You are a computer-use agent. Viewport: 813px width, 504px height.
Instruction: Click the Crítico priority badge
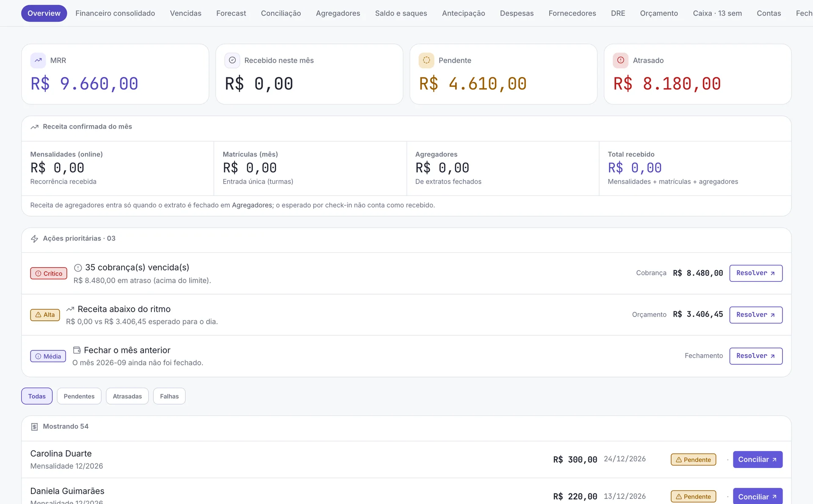[49, 273]
